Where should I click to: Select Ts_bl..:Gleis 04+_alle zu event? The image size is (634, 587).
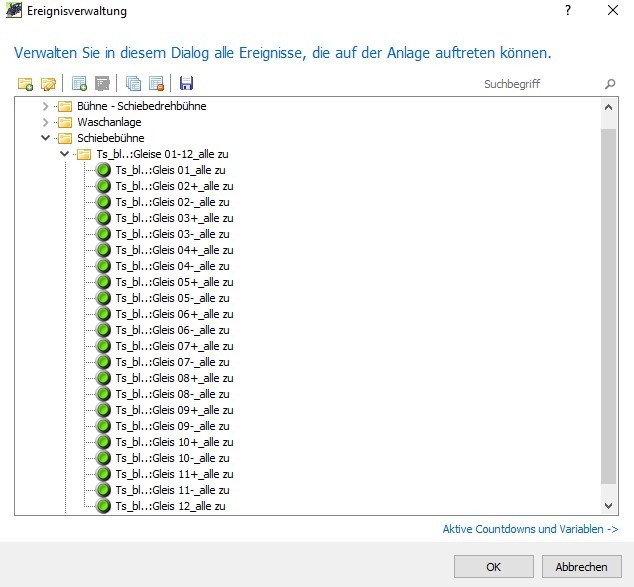[174, 250]
